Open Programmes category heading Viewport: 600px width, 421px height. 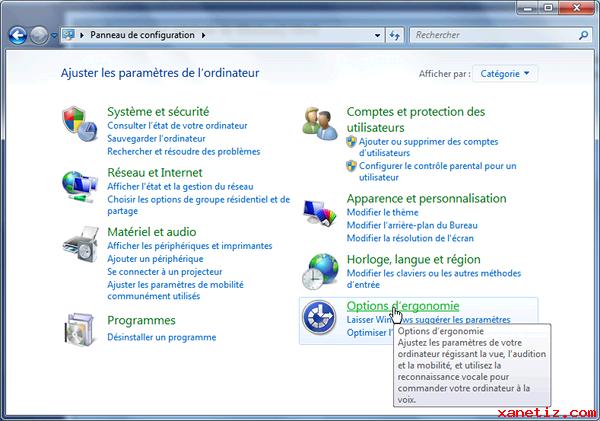click(x=141, y=320)
